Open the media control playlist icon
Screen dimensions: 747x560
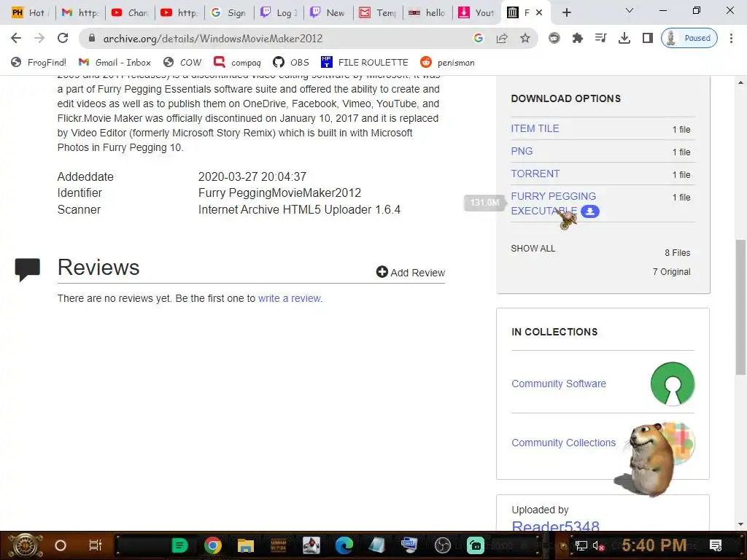[x=601, y=38]
